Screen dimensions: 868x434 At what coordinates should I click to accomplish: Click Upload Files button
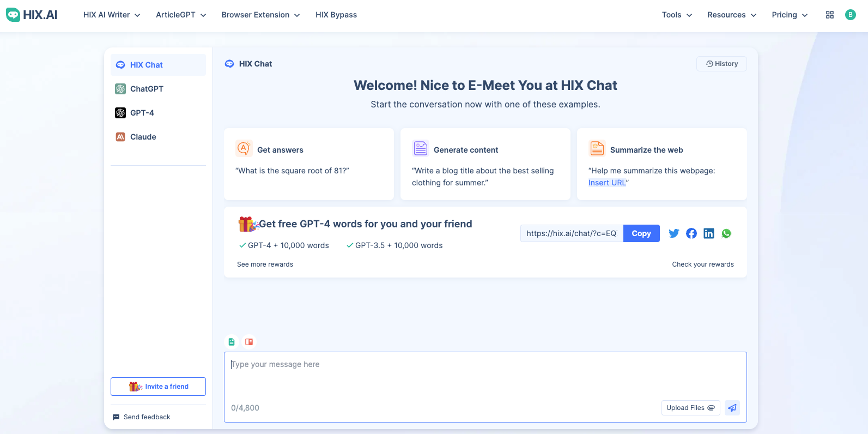coord(691,408)
